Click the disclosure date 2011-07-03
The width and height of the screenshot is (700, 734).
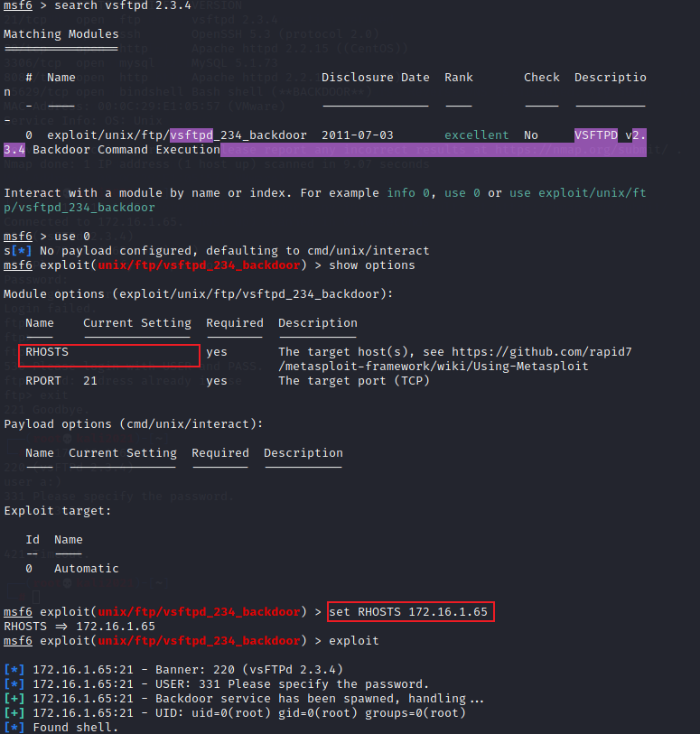358,135
